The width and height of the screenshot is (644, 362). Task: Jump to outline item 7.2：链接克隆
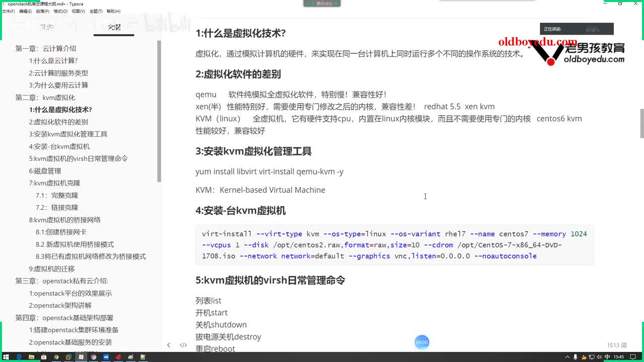point(57,208)
